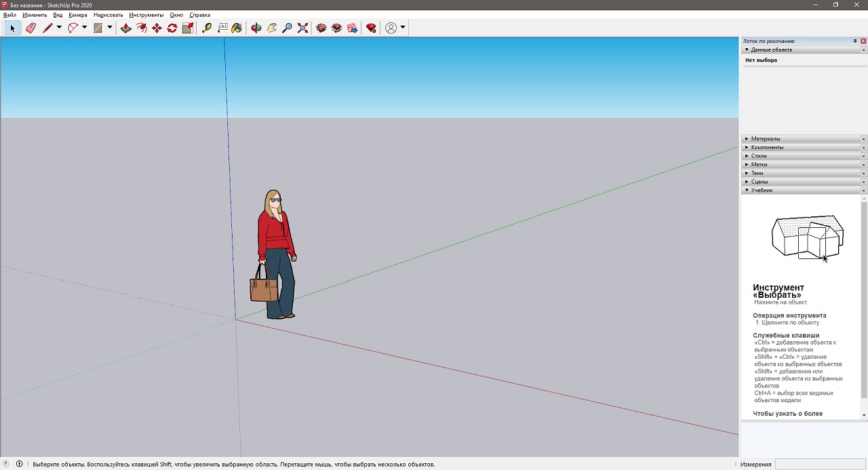Open the Инструменты menu

point(146,15)
